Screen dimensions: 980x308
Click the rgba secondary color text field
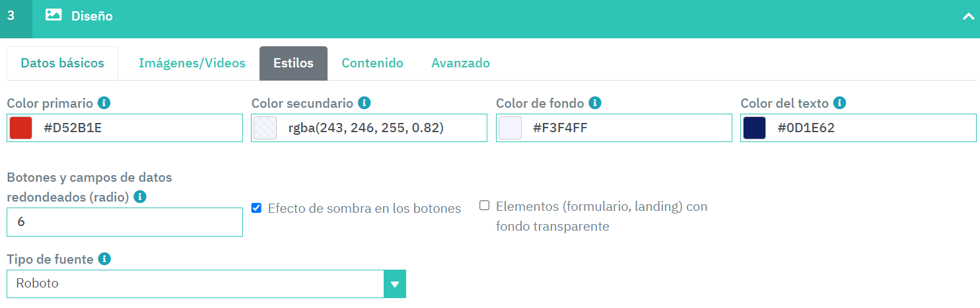383,128
